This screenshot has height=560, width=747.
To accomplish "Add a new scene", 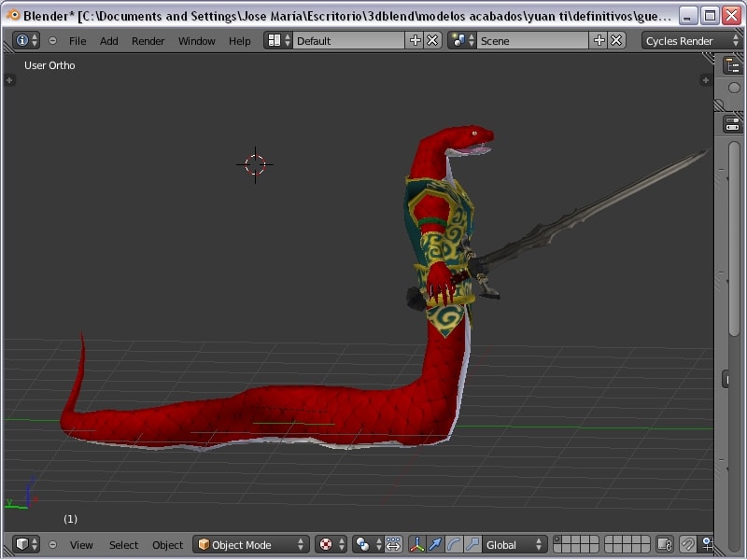I will click(x=599, y=40).
